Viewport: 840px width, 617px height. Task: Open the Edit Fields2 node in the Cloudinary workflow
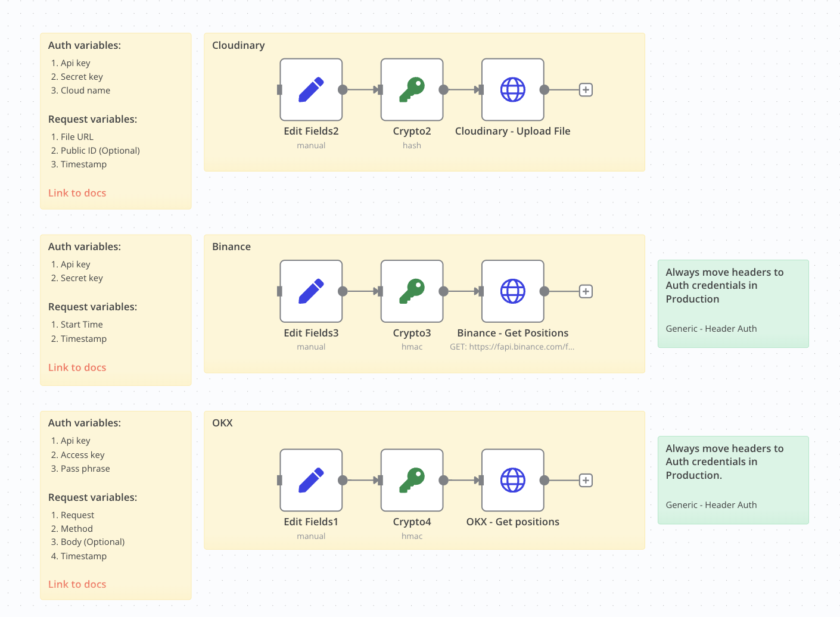310,89
